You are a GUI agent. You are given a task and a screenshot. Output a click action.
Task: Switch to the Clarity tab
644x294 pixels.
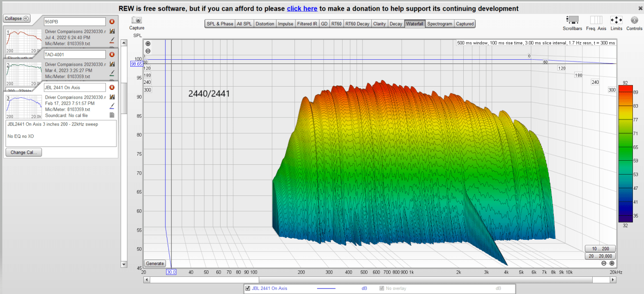point(380,24)
